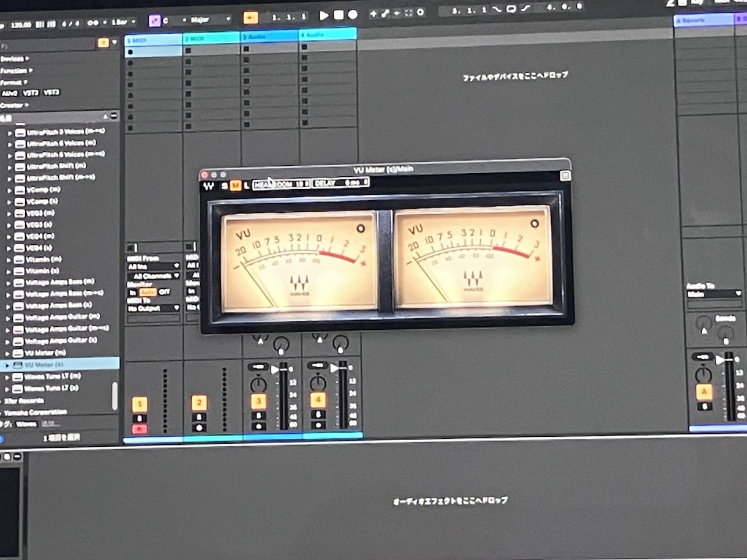747x560 pixels.
Task: Toggle the loop switch in transport
Action: click(x=511, y=10)
